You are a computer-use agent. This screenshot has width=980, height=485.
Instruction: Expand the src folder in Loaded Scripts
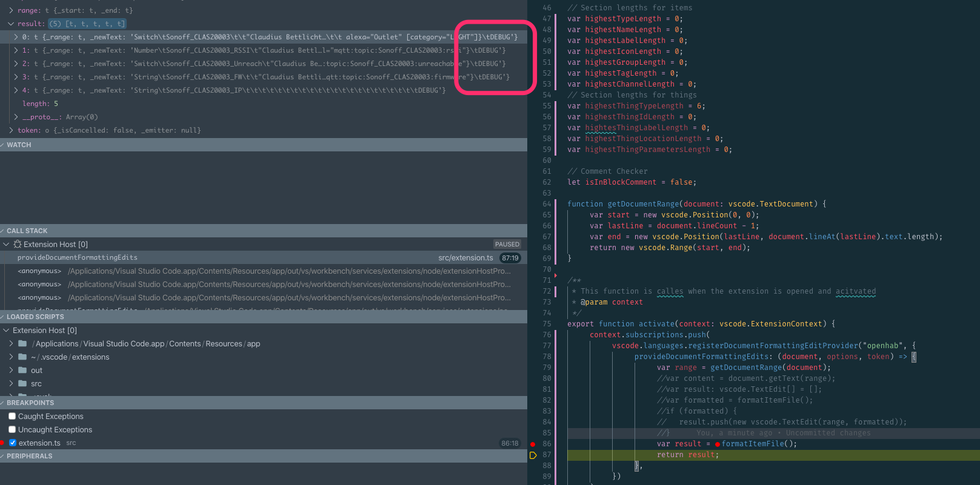point(11,383)
